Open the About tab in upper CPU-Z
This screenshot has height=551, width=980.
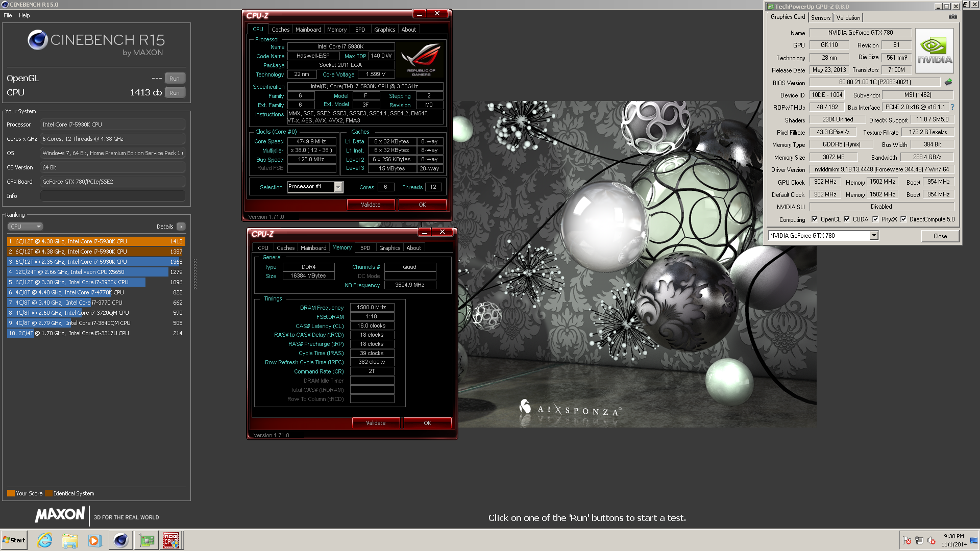pos(409,30)
